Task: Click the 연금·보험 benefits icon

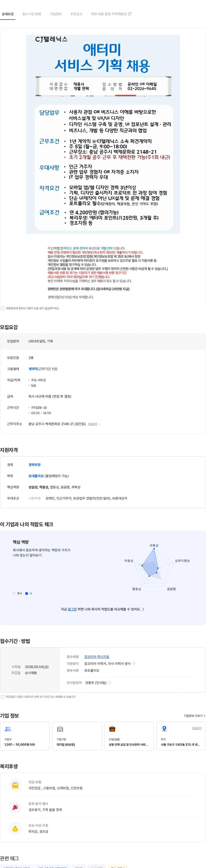Action: tap(15, 785)
